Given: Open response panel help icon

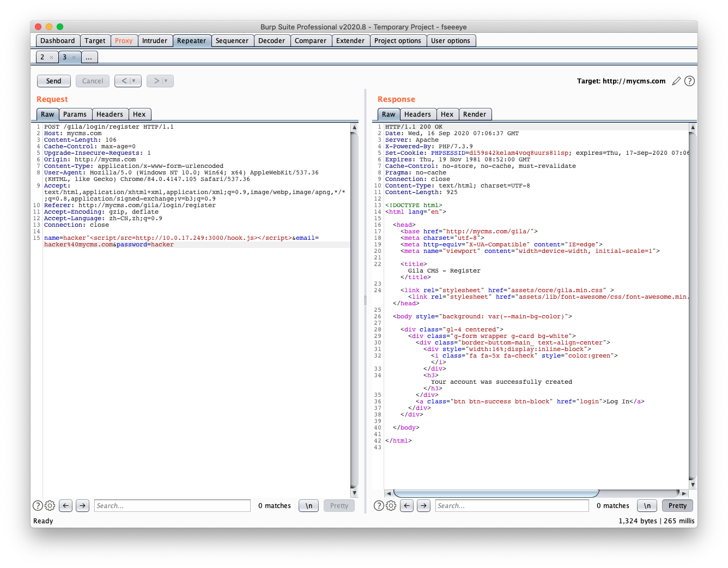Looking at the screenshot, I should (x=379, y=506).
